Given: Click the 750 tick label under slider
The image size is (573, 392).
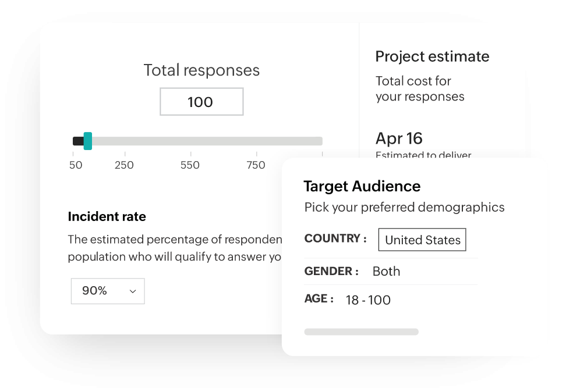Looking at the screenshot, I should click(x=256, y=165).
